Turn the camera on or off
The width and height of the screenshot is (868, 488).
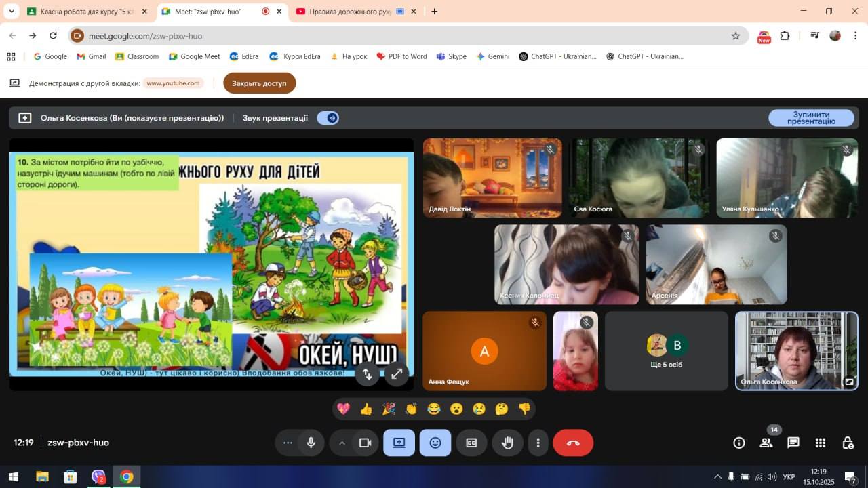click(x=365, y=443)
